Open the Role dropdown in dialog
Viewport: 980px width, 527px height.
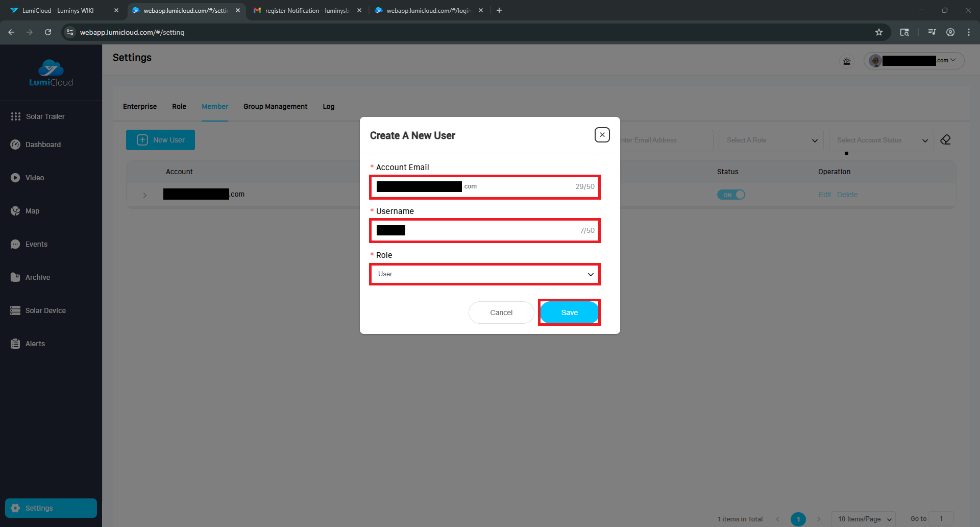[x=484, y=274]
